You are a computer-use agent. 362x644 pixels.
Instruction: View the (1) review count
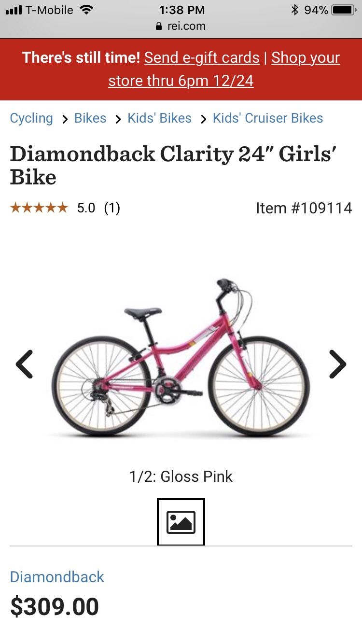tap(112, 208)
